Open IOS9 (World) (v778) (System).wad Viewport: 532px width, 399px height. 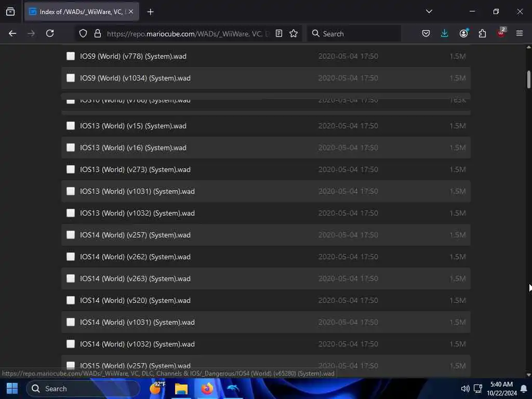tap(133, 56)
